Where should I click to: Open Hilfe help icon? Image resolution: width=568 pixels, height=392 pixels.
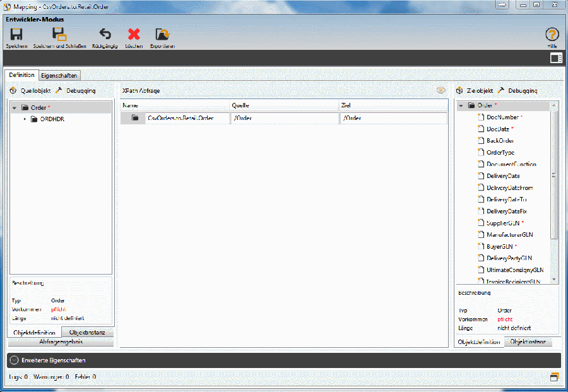tap(552, 35)
